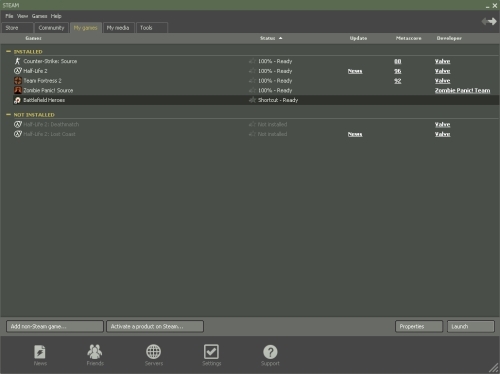The image size is (500, 374).
Task: Toggle favorite star for Counter-Strike: Source
Action: pos(252,61)
